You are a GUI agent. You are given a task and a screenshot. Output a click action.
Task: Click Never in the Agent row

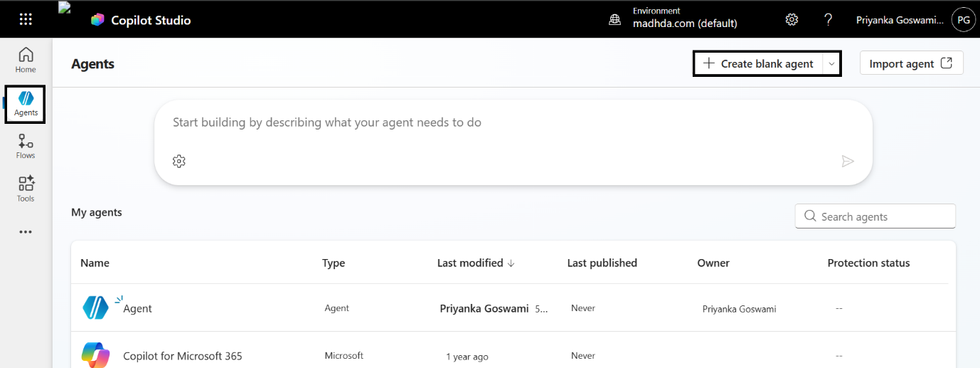583,308
